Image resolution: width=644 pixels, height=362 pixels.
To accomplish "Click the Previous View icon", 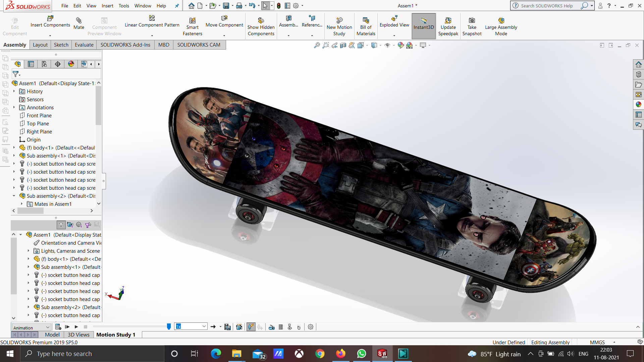I will pyautogui.click(x=334, y=45).
